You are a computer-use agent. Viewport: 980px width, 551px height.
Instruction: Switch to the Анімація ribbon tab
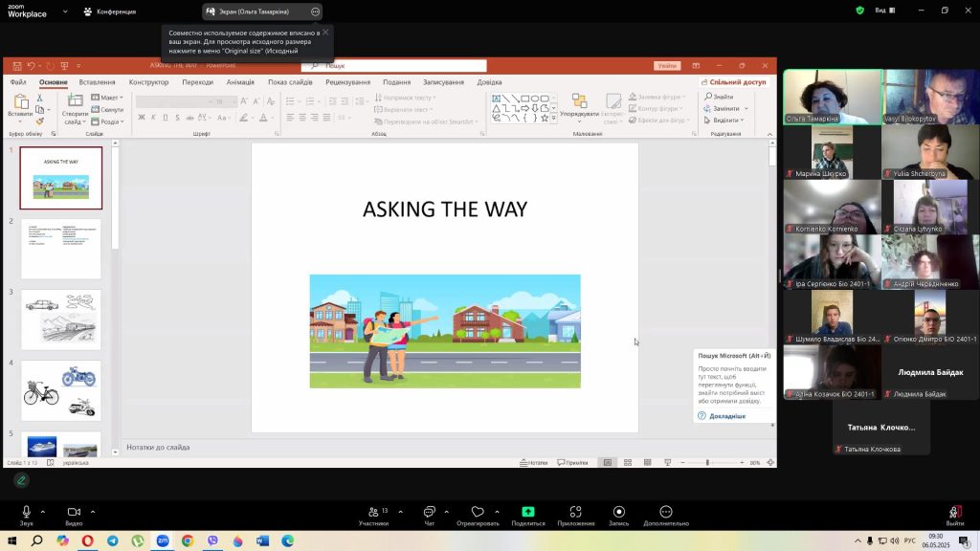[x=240, y=82]
